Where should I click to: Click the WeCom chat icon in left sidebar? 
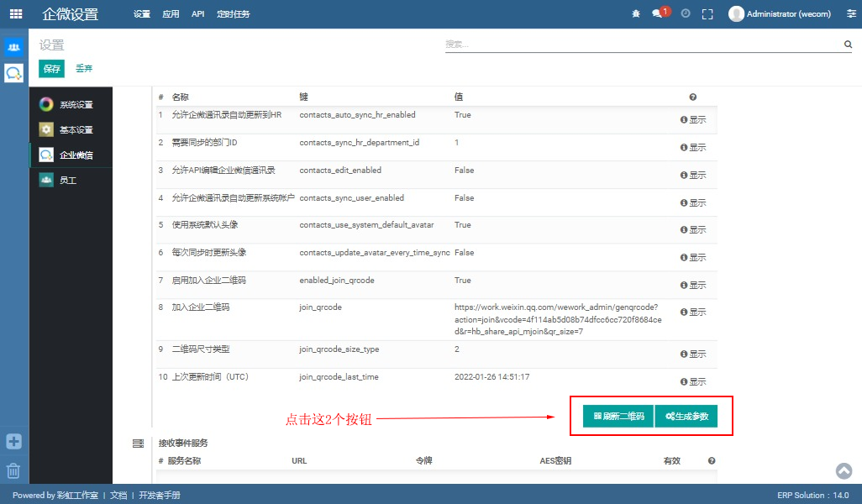14,72
